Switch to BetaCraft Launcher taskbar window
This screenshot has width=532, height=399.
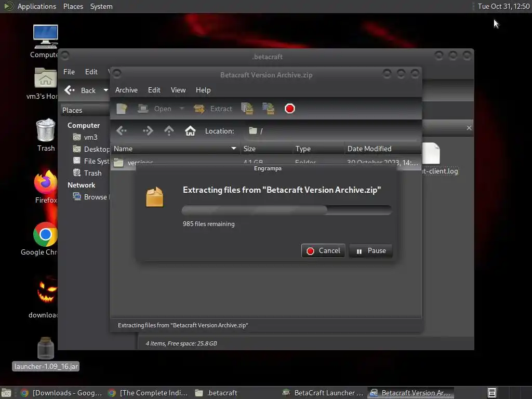coord(323,393)
